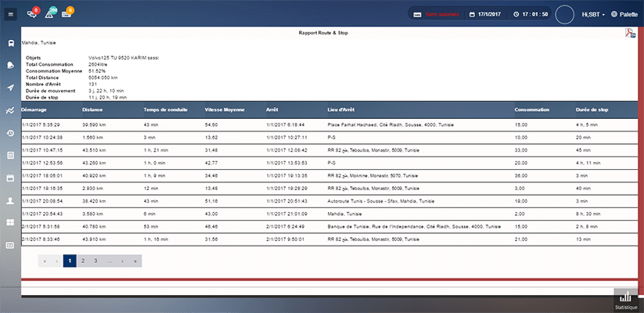Click the warning alerts notification icon

pos(51,13)
